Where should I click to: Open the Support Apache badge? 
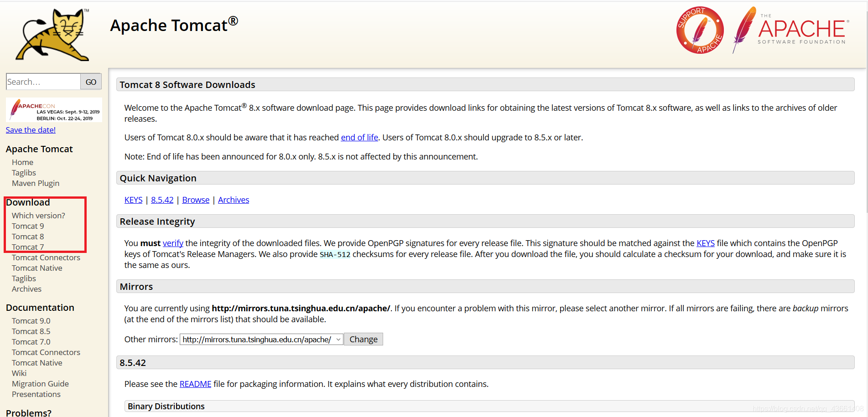click(x=700, y=30)
